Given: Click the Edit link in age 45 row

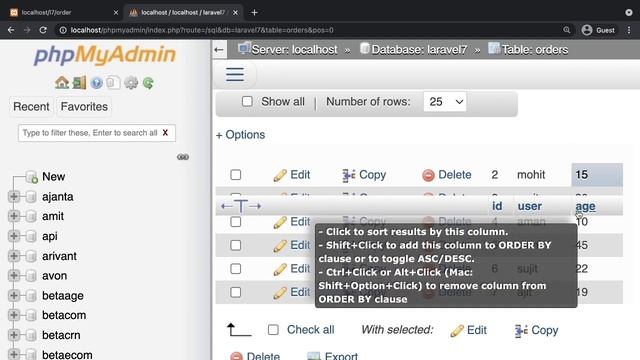Looking at the screenshot, I should point(300,245).
